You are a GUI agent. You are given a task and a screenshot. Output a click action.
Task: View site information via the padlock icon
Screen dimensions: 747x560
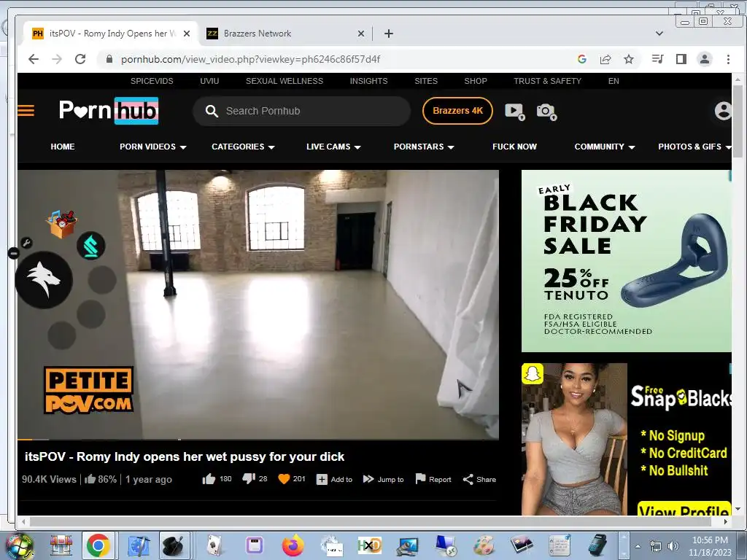point(109,59)
